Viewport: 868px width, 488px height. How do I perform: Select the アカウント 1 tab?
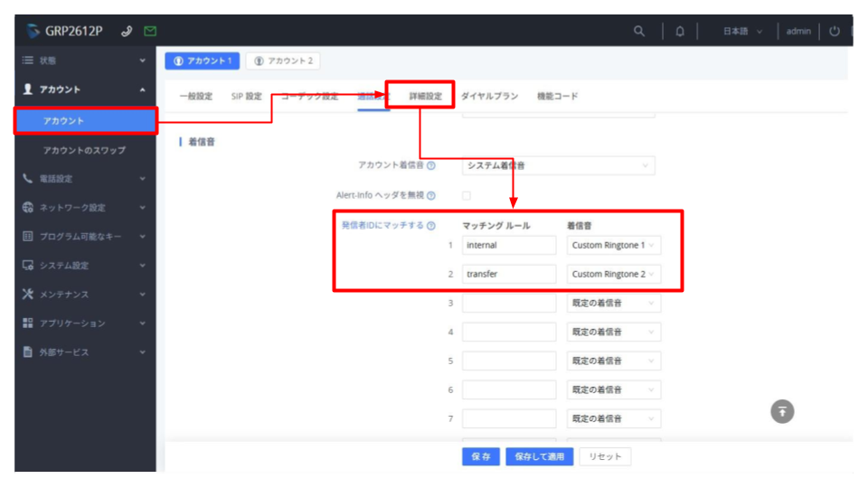tap(202, 61)
